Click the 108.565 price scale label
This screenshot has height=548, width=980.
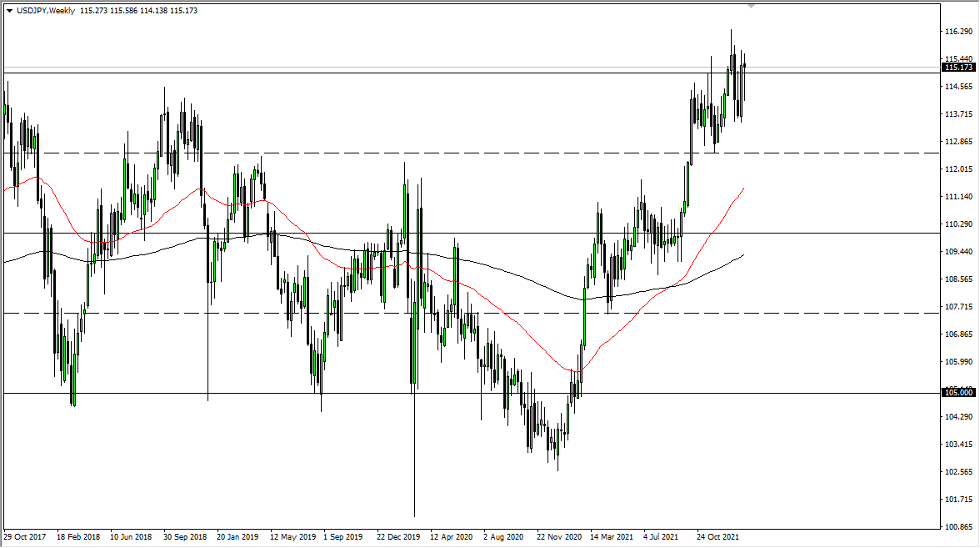click(958, 279)
